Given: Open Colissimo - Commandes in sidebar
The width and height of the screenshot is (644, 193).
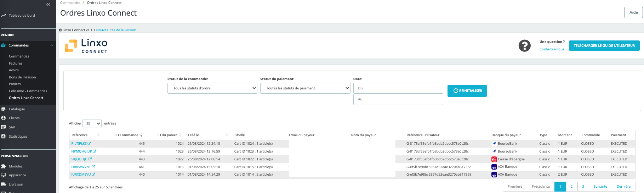Looking at the screenshot, I should 28,91.
